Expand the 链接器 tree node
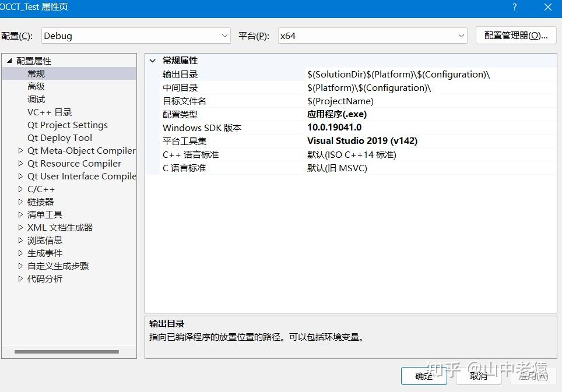The height and width of the screenshot is (392, 562). 21,202
